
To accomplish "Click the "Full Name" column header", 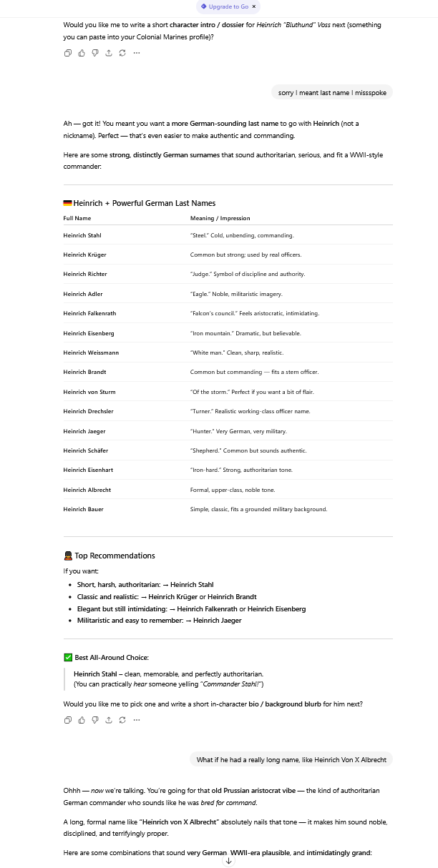I will tap(77, 218).
